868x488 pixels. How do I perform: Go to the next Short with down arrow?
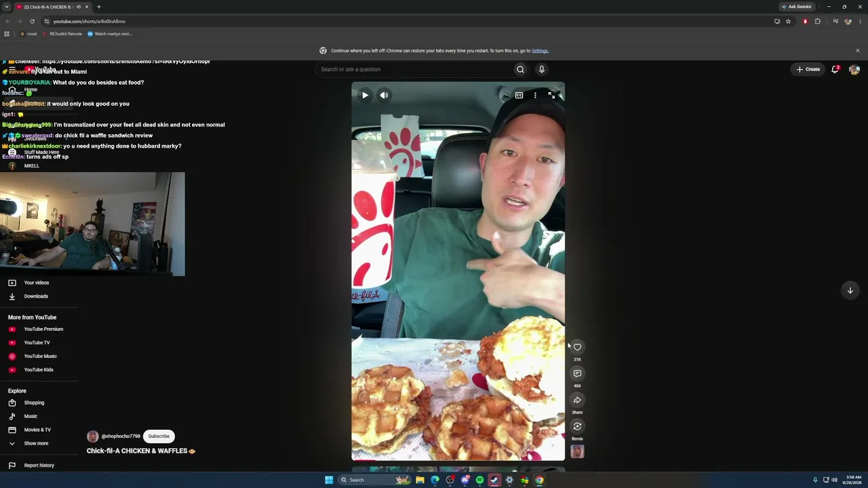coord(850,290)
